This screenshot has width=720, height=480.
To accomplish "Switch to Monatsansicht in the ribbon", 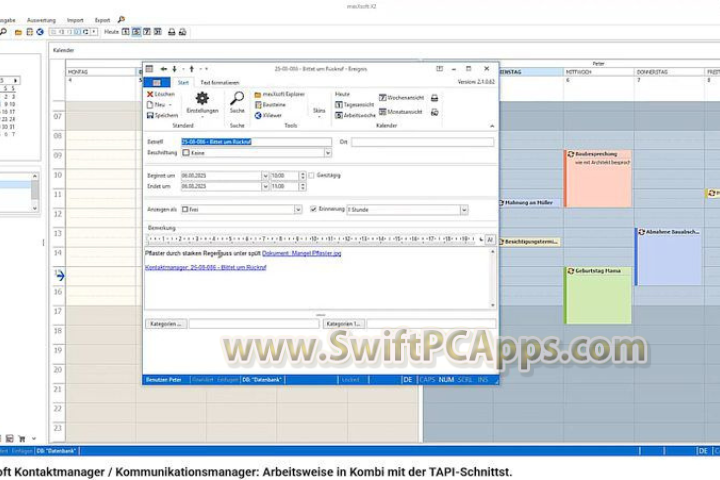I will 400,112.
